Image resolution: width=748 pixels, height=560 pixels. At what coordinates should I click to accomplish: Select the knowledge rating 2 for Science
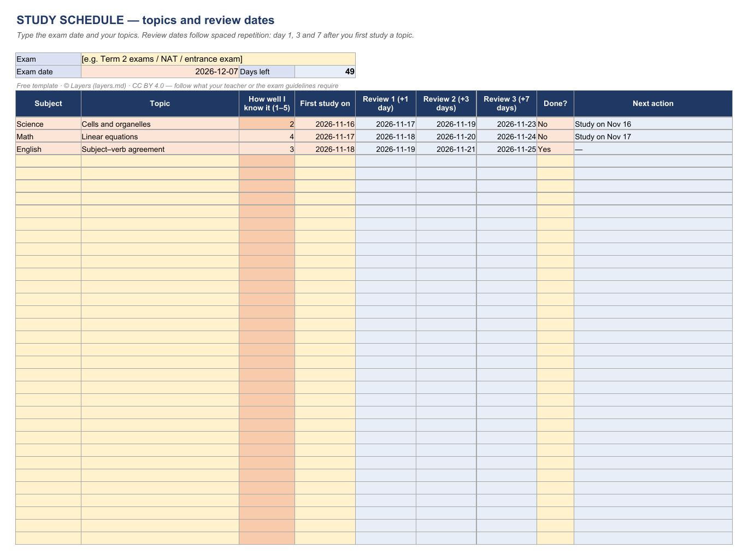(267, 124)
